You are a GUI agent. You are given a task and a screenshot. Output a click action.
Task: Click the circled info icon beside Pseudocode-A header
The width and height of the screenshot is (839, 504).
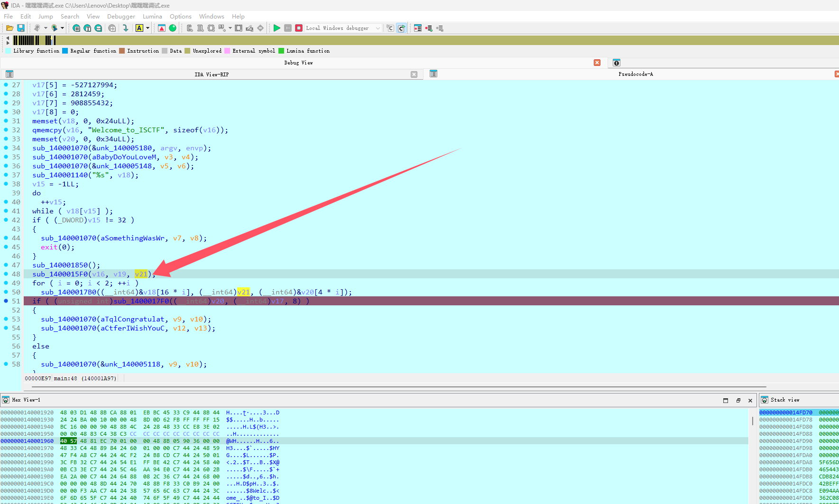click(x=616, y=62)
